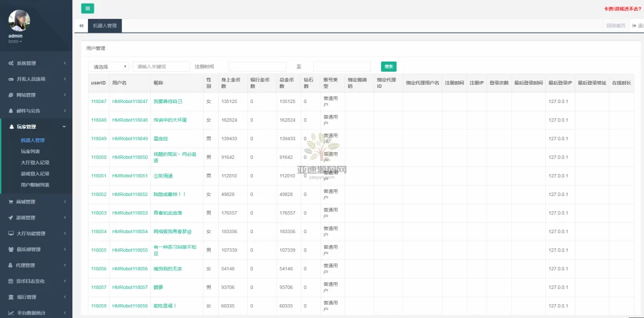This screenshot has height=318, width=644.
Task: Click the 网站管理 globe icon
Action: click(11, 95)
